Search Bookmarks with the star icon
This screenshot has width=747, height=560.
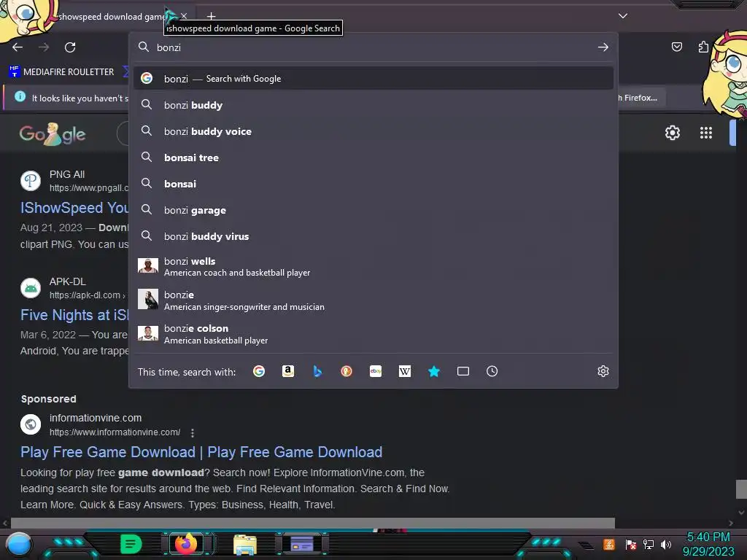click(x=433, y=371)
